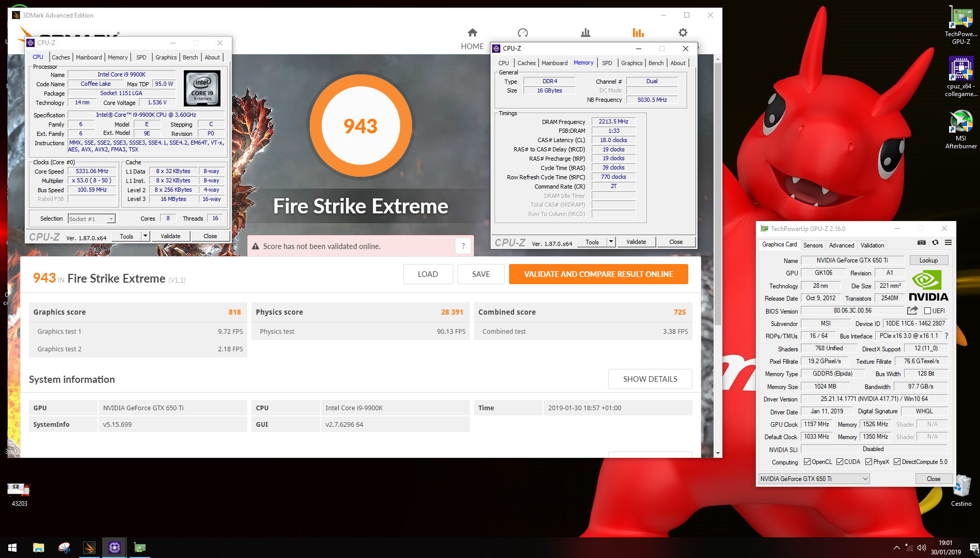Screen dimensions: 980x558
Task: Refresh GPU-Z data icon
Action: coord(935,242)
